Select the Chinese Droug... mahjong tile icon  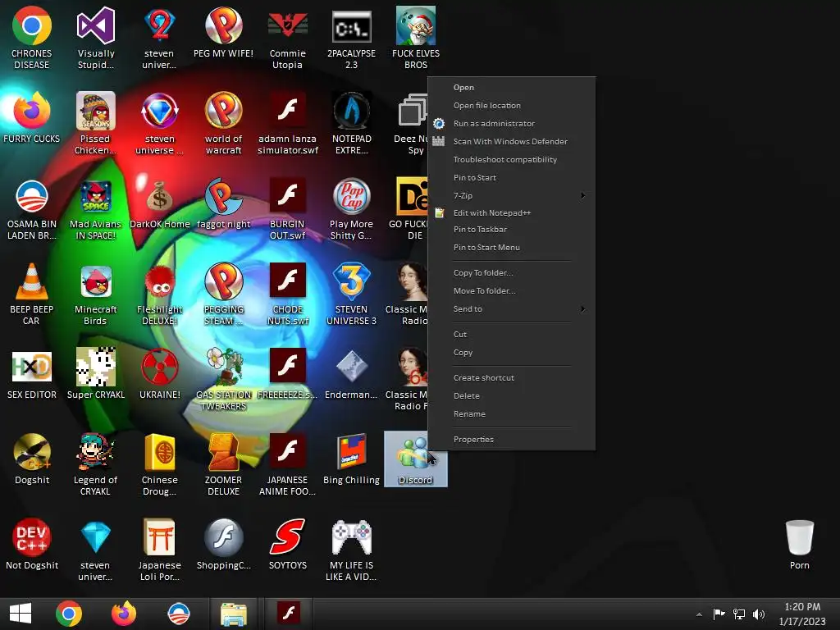point(160,464)
